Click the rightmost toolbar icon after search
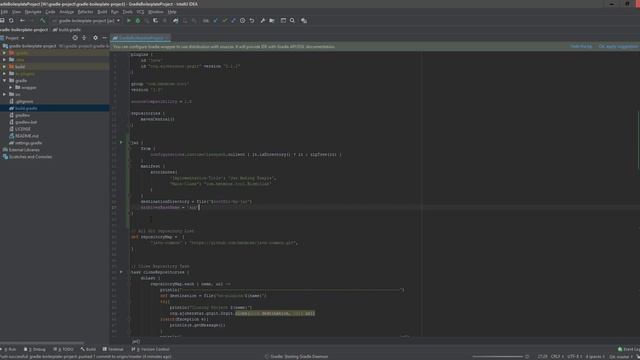The image size is (640, 360). [304, 20]
